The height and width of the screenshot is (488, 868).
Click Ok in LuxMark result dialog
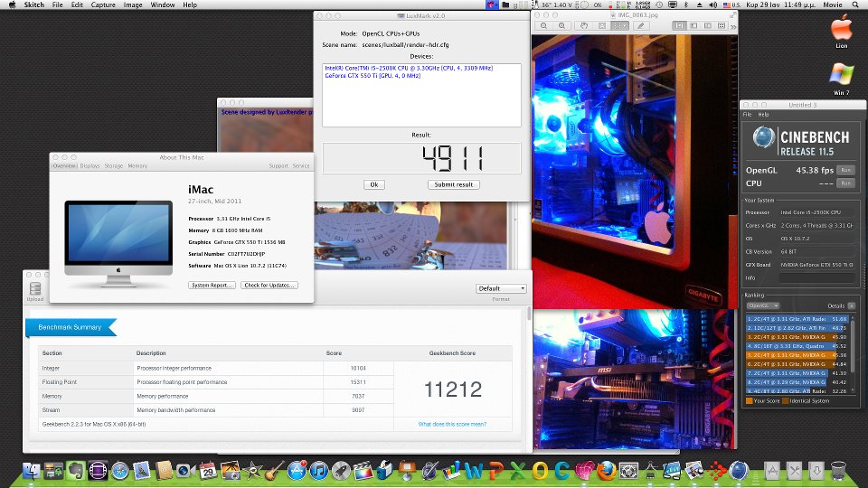374,184
